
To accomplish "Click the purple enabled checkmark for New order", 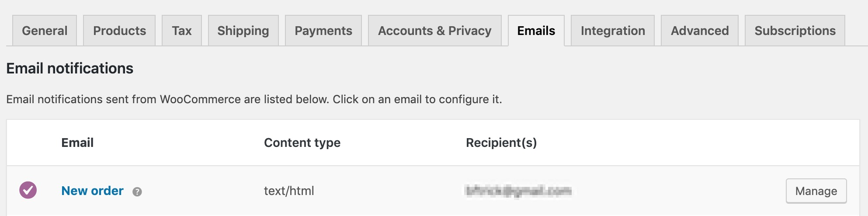I will [x=28, y=190].
